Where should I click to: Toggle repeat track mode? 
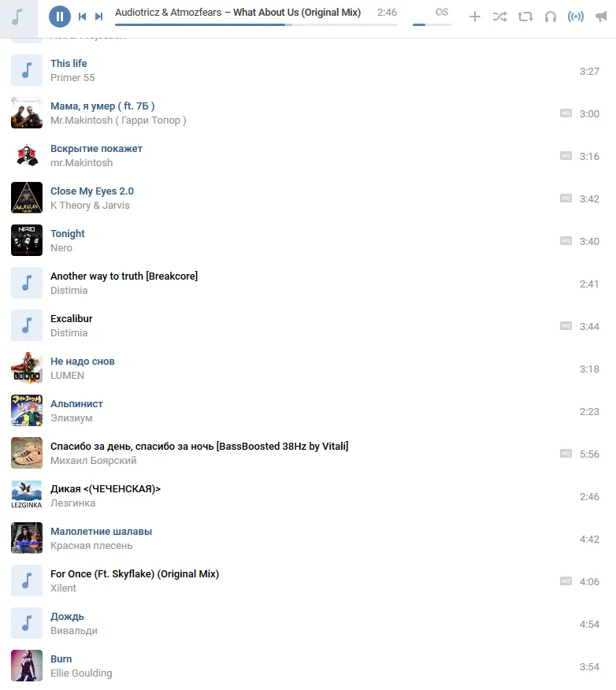coord(525,17)
